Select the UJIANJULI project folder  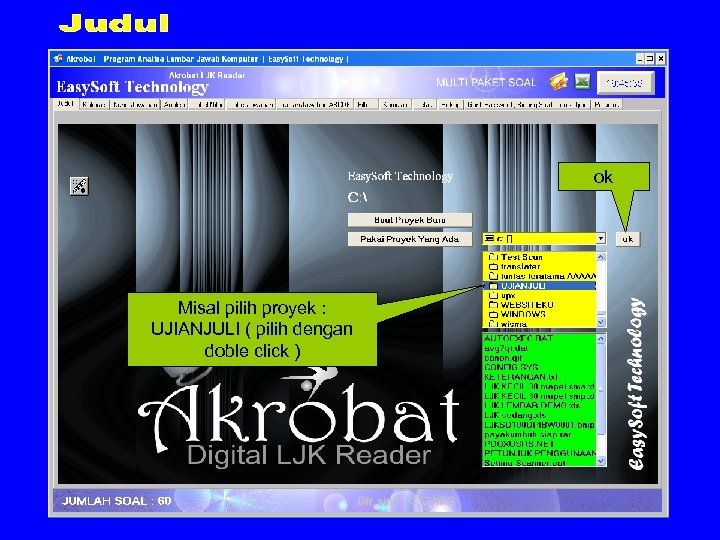point(541,286)
